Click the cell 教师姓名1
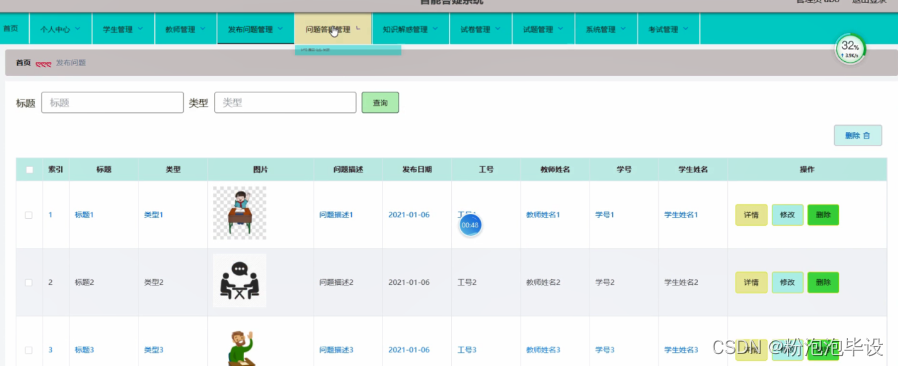899x366 pixels. pyautogui.click(x=544, y=215)
